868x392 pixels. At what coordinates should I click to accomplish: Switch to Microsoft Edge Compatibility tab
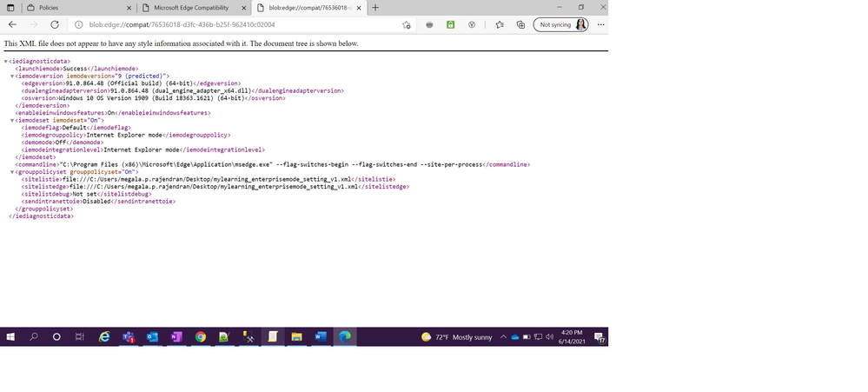pos(191,8)
